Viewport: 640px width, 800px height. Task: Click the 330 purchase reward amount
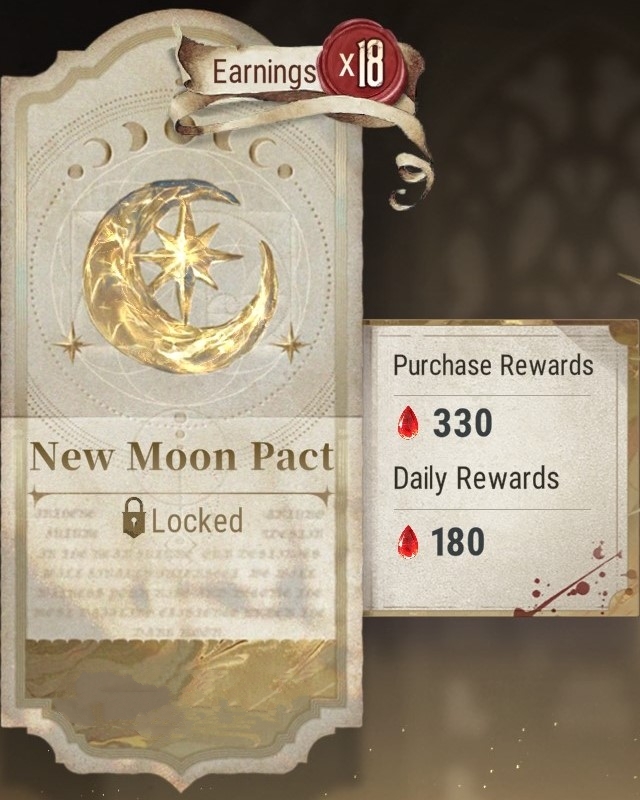462,423
